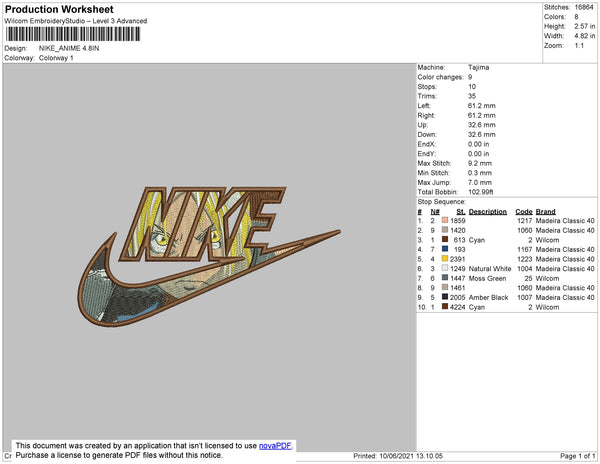Click the Machine value Tajima
This screenshot has width=600, height=464.
point(478,67)
